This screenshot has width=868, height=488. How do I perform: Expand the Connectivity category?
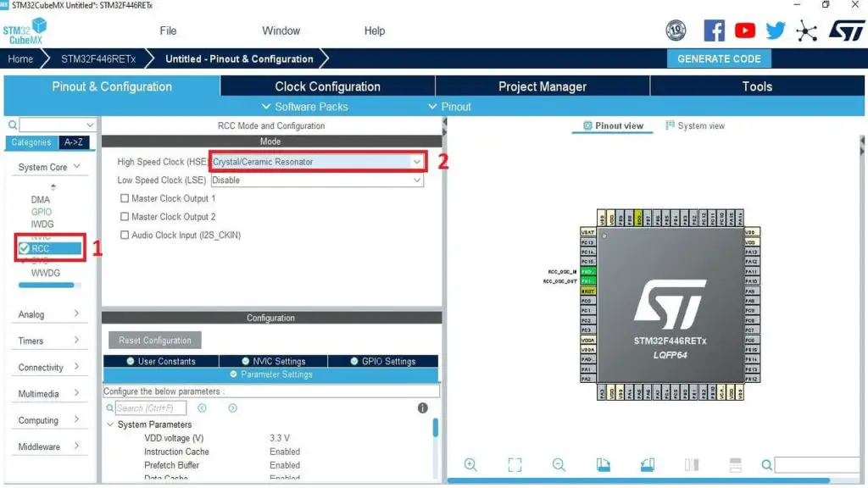coord(48,368)
